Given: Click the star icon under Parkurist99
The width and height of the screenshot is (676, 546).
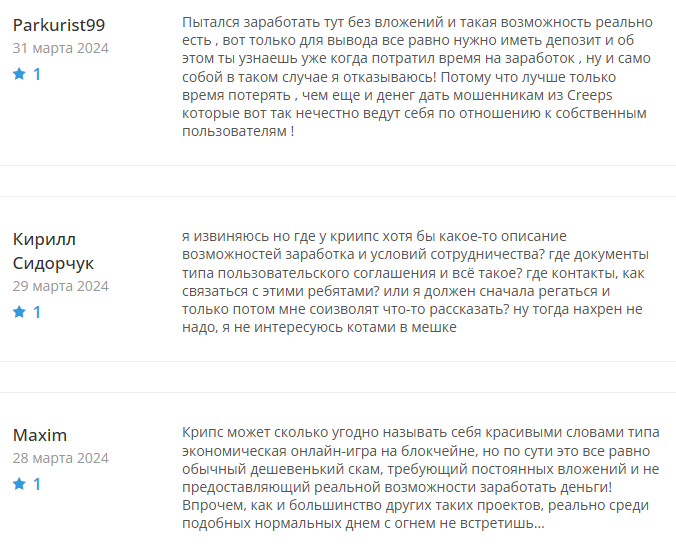Looking at the screenshot, I should (x=19, y=74).
